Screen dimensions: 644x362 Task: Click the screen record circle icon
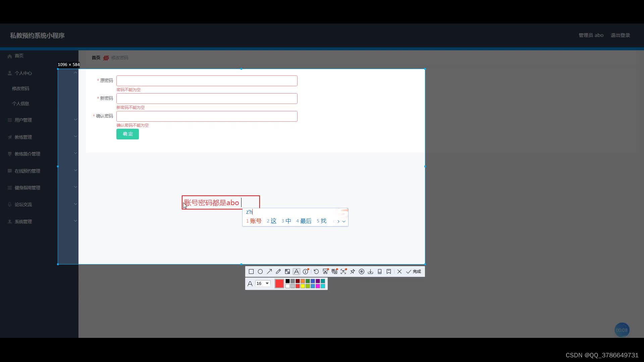[362, 272]
